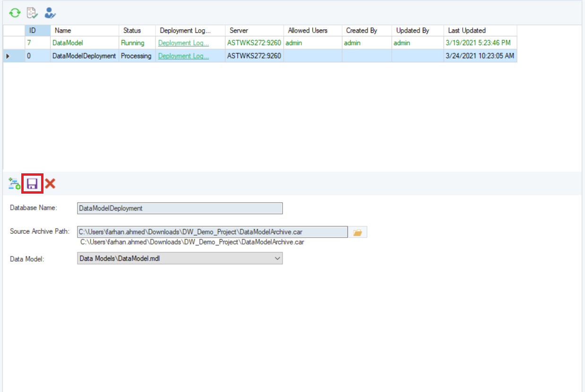Sort by the Name column header
This screenshot has width=585, height=392.
point(63,31)
